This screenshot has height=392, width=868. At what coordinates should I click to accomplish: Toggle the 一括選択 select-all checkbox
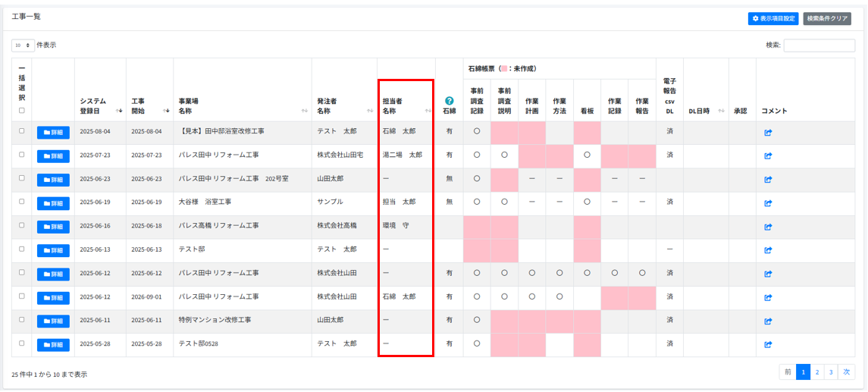click(x=21, y=111)
